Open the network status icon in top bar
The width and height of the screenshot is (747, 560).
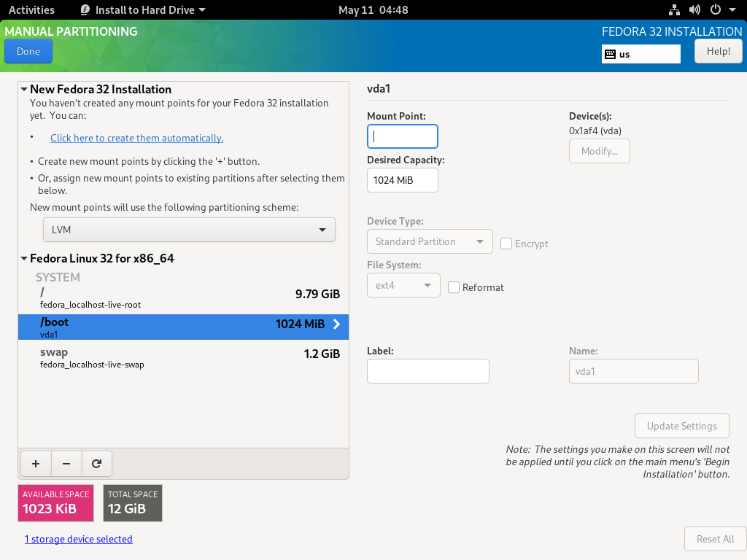pyautogui.click(x=674, y=9)
